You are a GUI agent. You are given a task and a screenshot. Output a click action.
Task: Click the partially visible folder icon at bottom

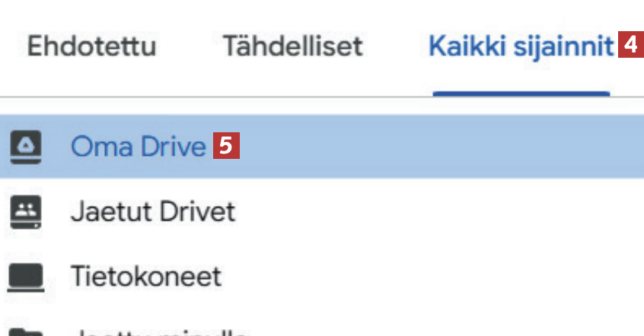tap(25, 331)
